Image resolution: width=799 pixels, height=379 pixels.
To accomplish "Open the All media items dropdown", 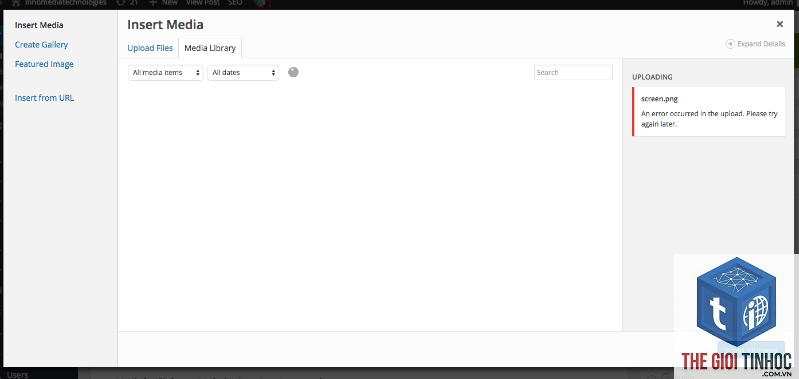I will click(166, 72).
